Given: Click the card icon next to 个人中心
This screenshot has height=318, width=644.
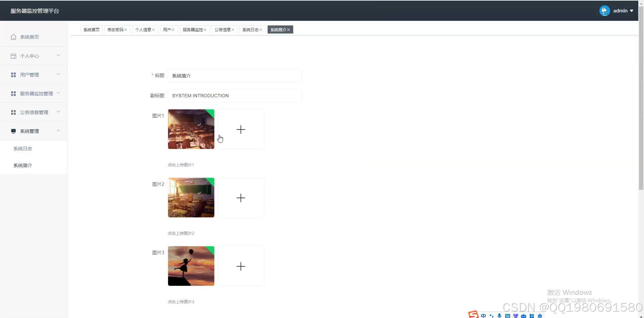Looking at the screenshot, I should point(13,56).
